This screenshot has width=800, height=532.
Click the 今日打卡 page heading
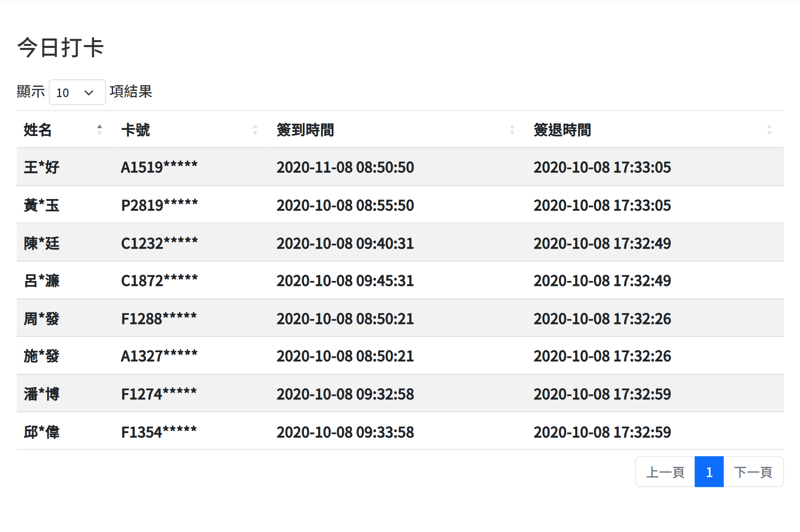point(61,48)
